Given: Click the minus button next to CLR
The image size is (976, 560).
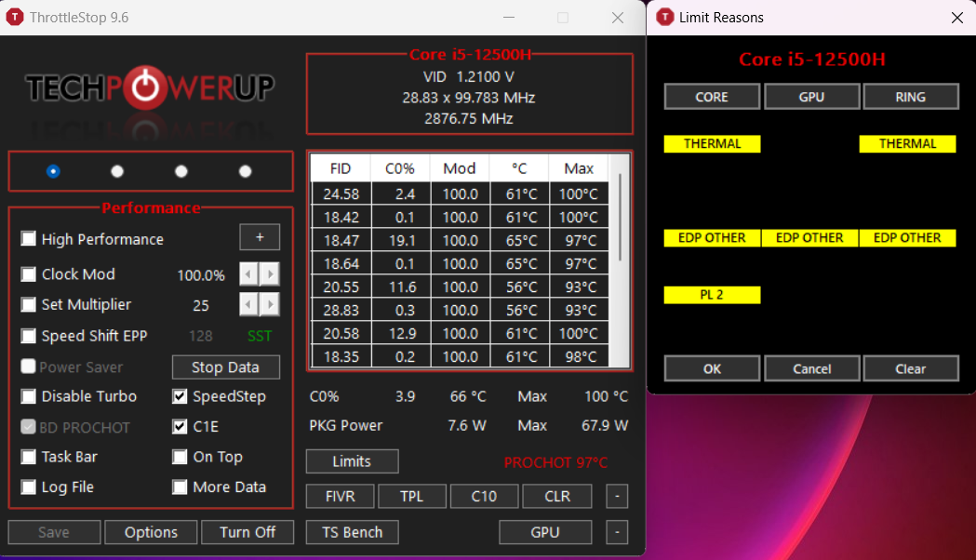Looking at the screenshot, I should tap(617, 496).
